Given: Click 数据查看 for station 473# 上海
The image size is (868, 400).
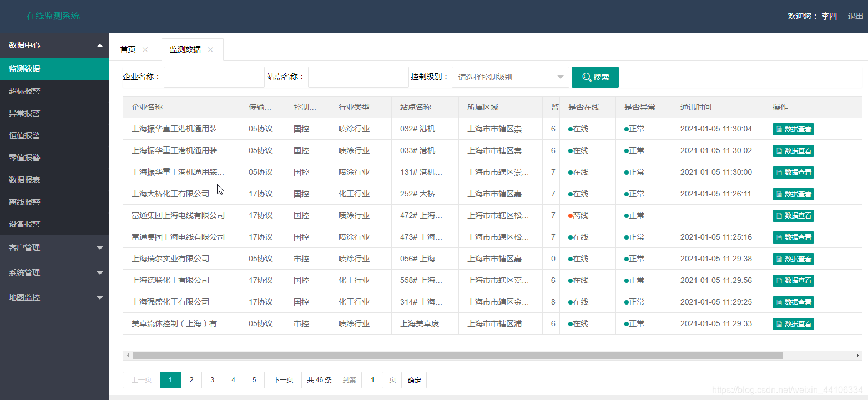Looking at the screenshot, I should pos(793,237).
